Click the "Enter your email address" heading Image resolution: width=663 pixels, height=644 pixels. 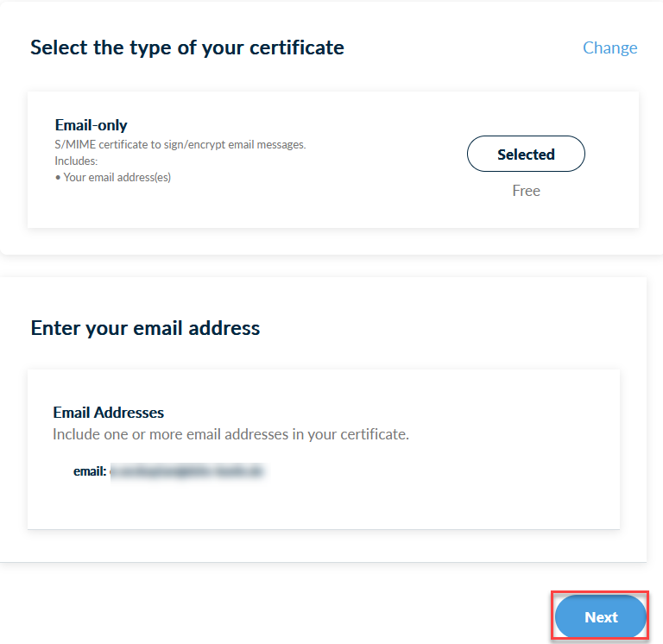(145, 328)
